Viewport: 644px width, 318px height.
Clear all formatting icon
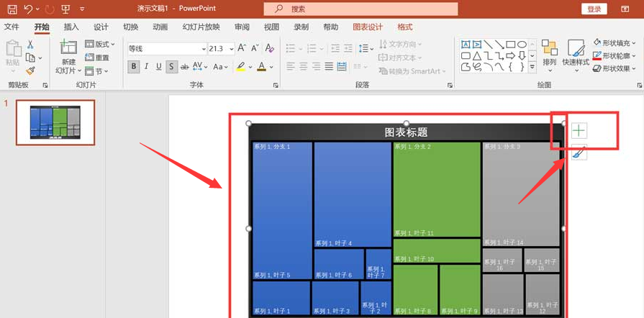click(x=269, y=48)
